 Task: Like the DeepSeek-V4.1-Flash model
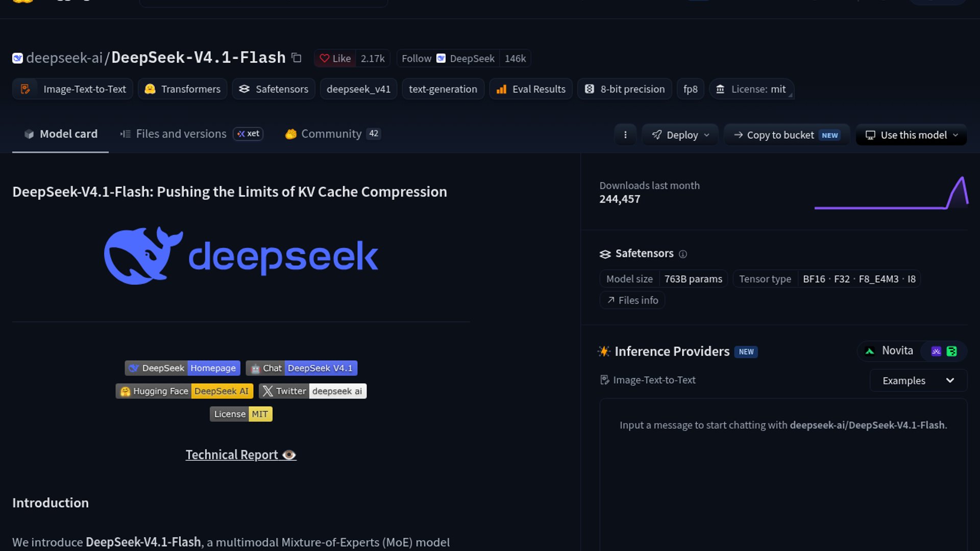coord(335,59)
